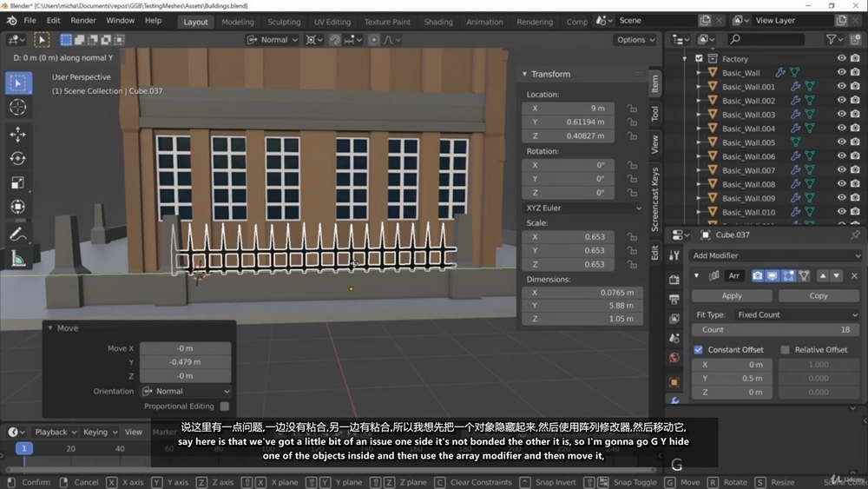Open the outliner filter funnel icon
This screenshot has height=489, width=868.
pyautogui.click(x=833, y=39)
